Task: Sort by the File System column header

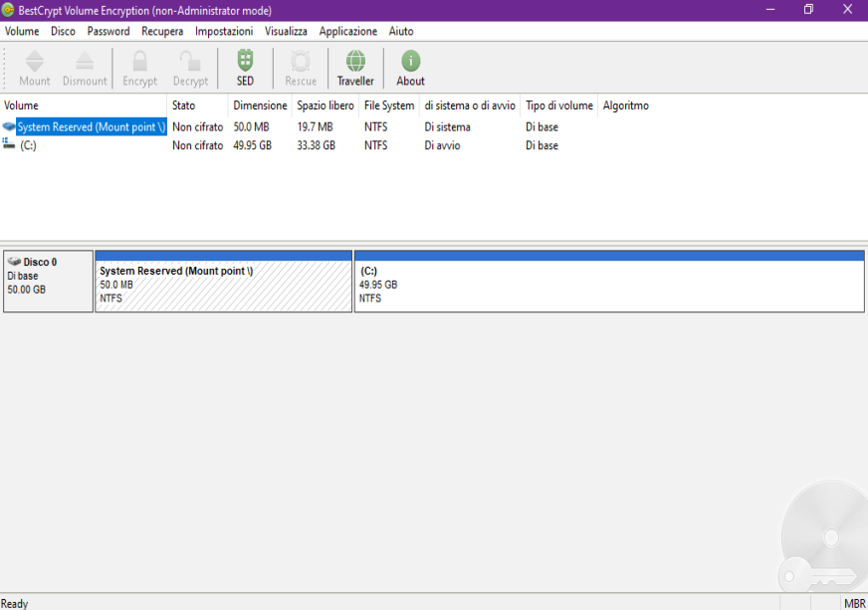Action: tap(389, 105)
